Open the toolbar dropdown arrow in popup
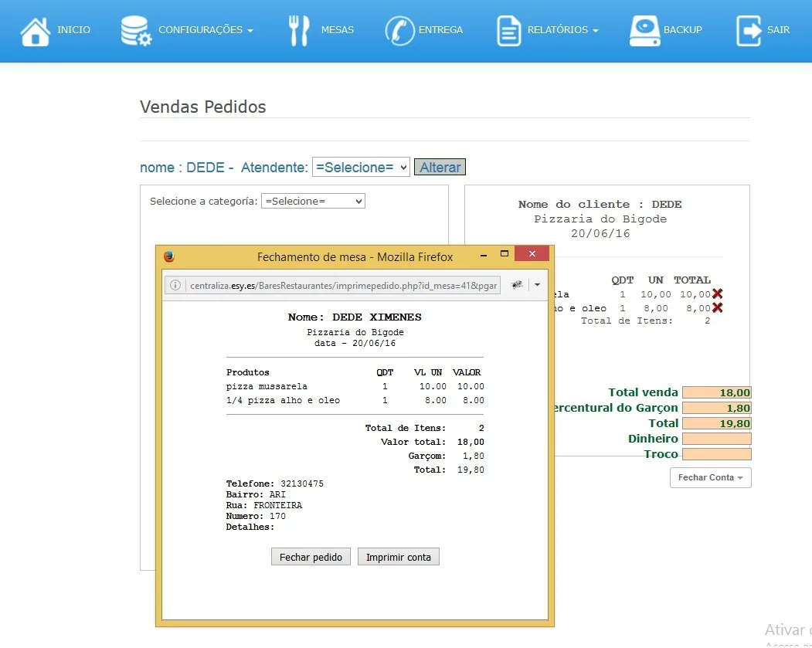812x648 pixels. (x=537, y=285)
